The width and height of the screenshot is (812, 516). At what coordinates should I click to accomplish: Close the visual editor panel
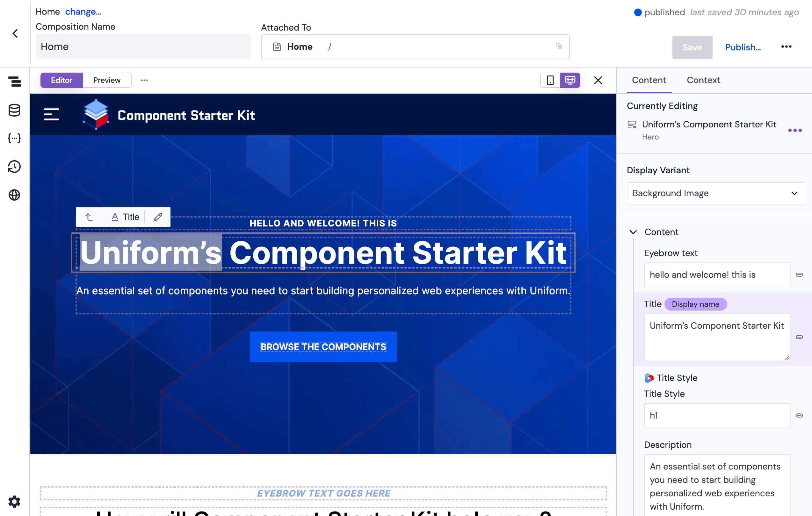598,80
